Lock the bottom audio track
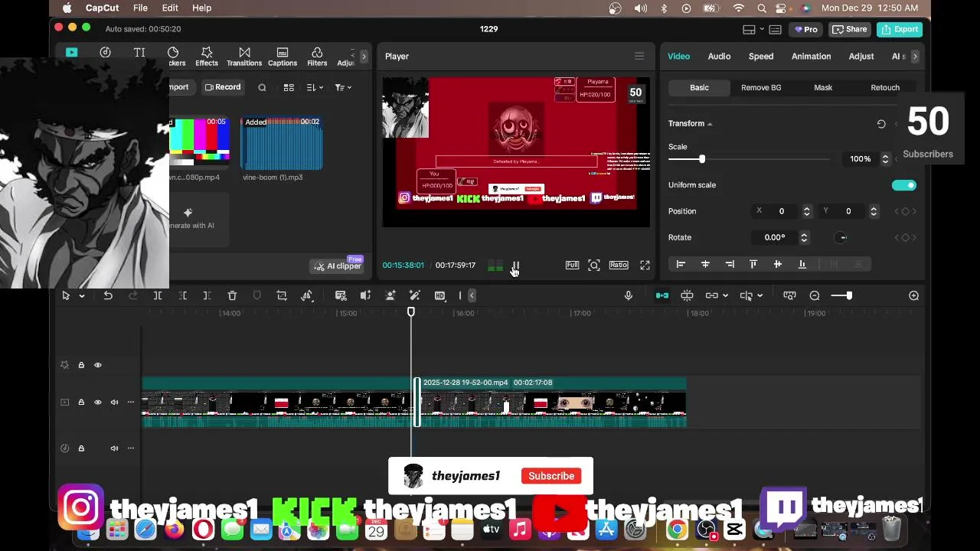The height and width of the screenshot is (551, 980). [81, 448]
